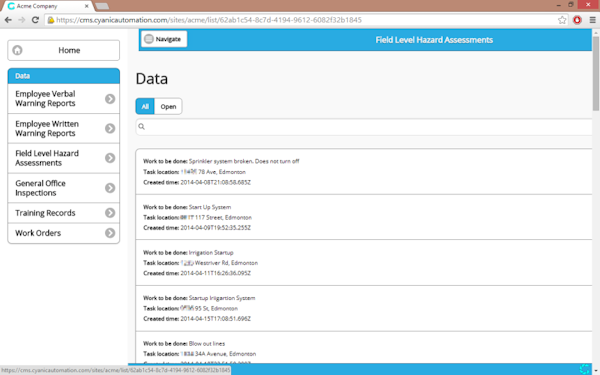Image resolution: width=600 pixels, height=375 pixels.
Task: Open Training Records arrow
Action: (110, 213)
